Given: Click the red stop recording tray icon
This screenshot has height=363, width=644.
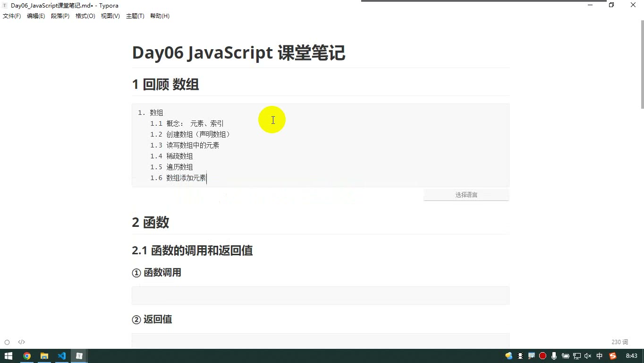Looking at the screenshot, I should click(543, 356).
